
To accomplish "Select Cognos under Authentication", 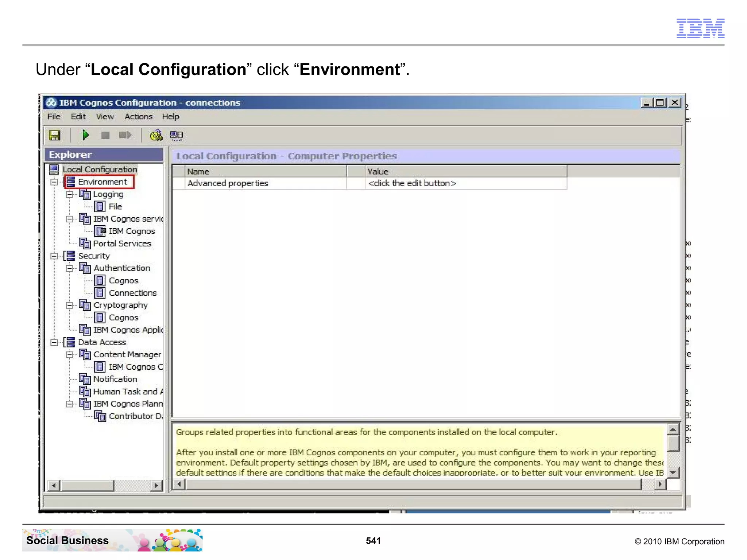I will coord(124,281).
